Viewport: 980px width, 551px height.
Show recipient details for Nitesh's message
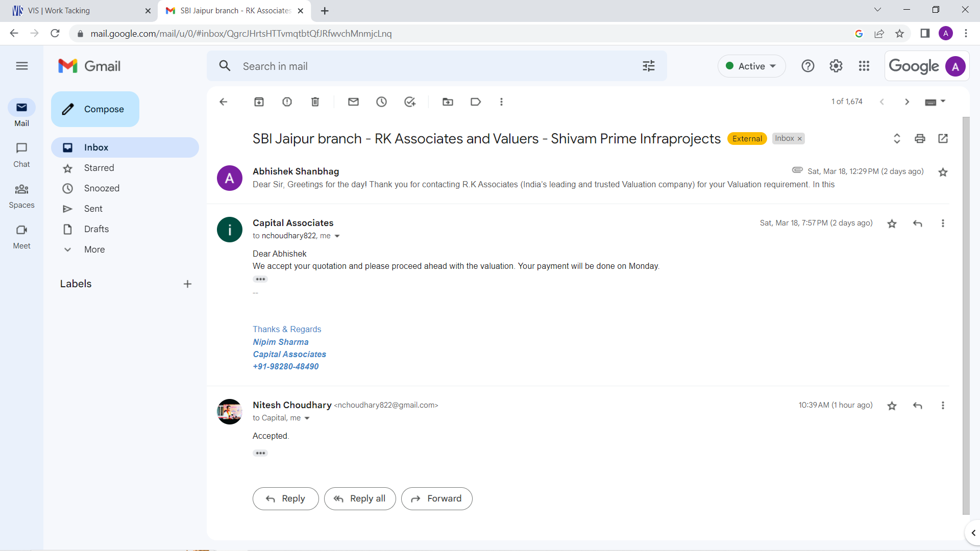[x=307, y=418]
